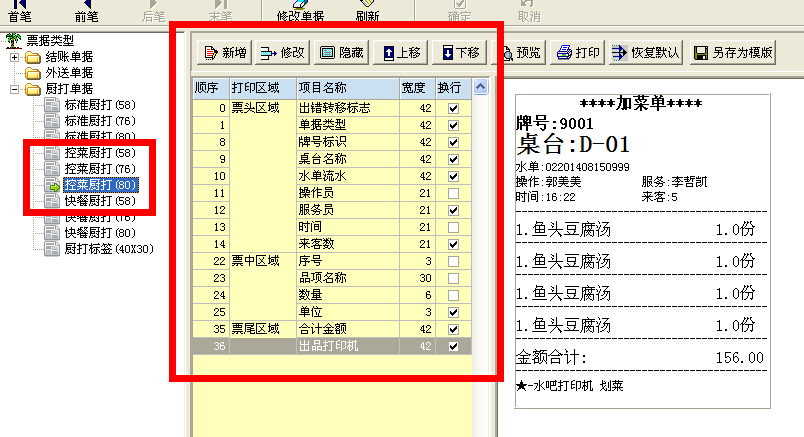Open print preview with 预览
The image size is (804, 437).
click(x=520, y=53)
